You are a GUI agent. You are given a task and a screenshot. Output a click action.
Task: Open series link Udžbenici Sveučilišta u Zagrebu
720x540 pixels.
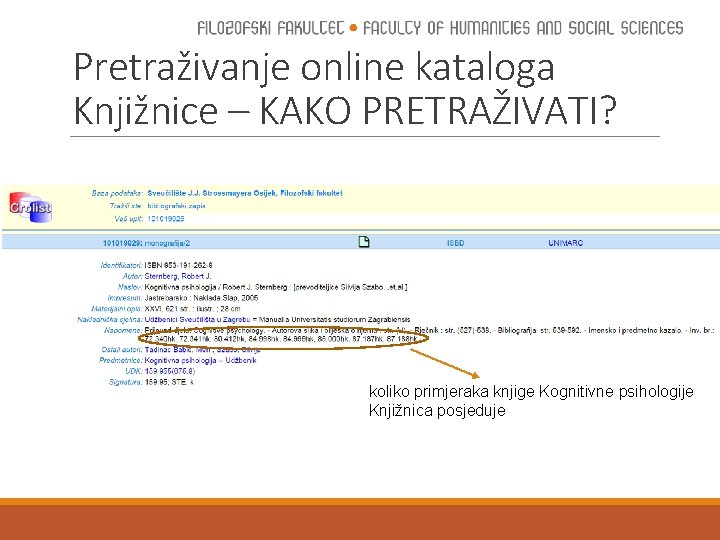tap(197, 320)
